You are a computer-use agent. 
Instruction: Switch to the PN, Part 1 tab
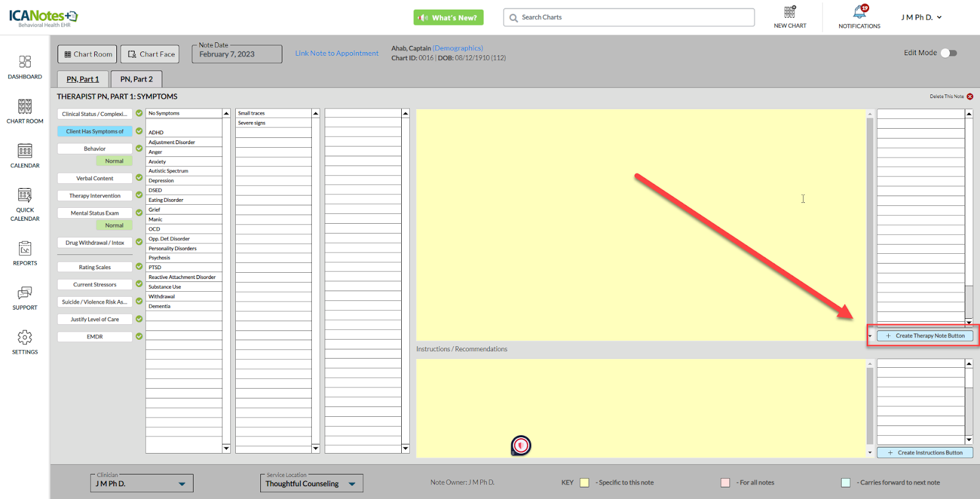coord(83,79)
